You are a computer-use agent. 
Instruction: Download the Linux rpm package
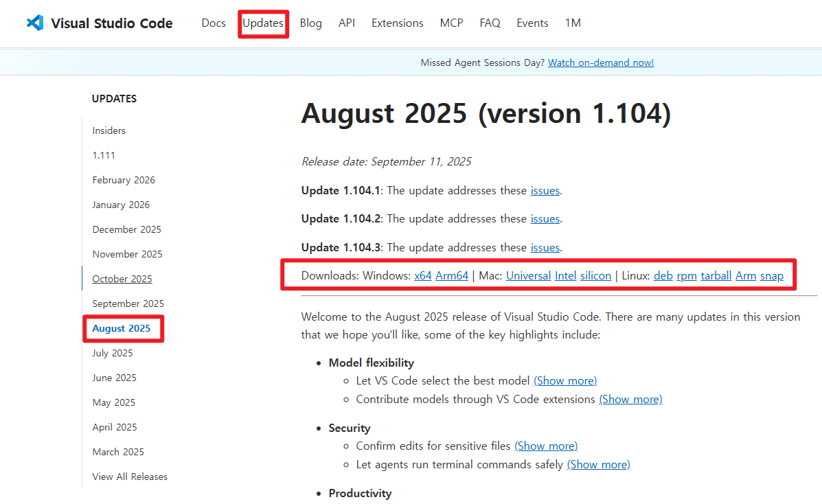[x=687, y=276]
